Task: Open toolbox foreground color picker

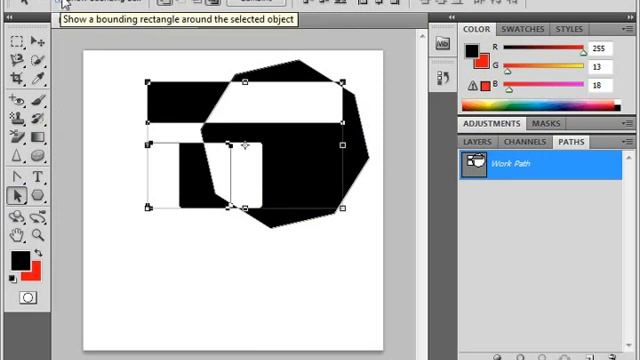Action: pyautogui.click(x=20, y=260)
